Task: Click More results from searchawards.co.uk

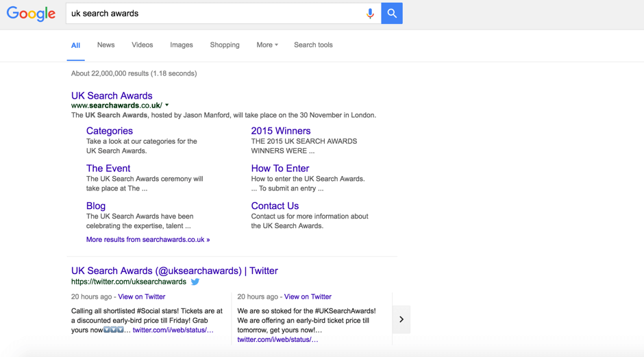Action: click(x=148, y=240)
